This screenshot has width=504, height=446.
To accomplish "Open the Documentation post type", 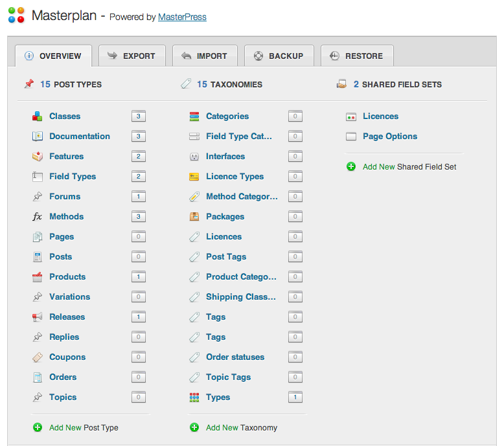I will (x=80, y=136).
